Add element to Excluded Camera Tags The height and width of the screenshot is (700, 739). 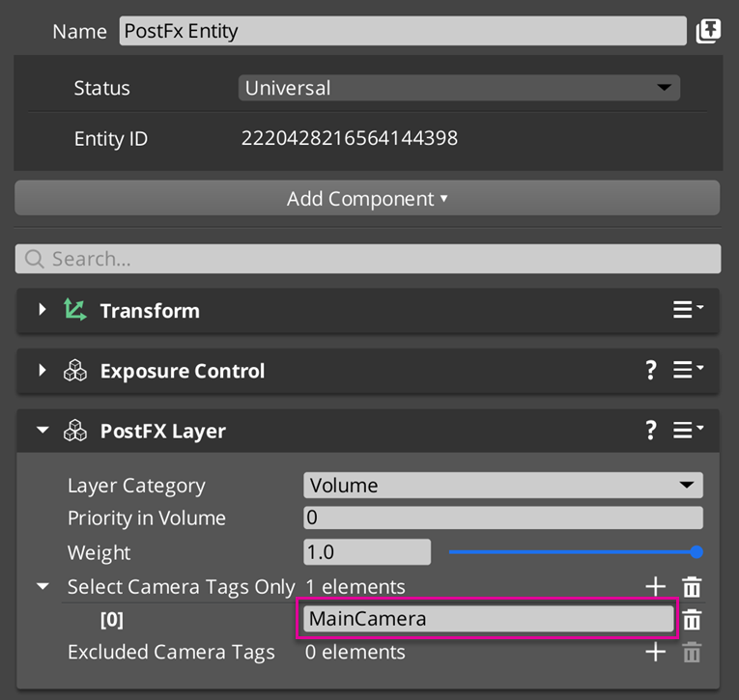655,653
